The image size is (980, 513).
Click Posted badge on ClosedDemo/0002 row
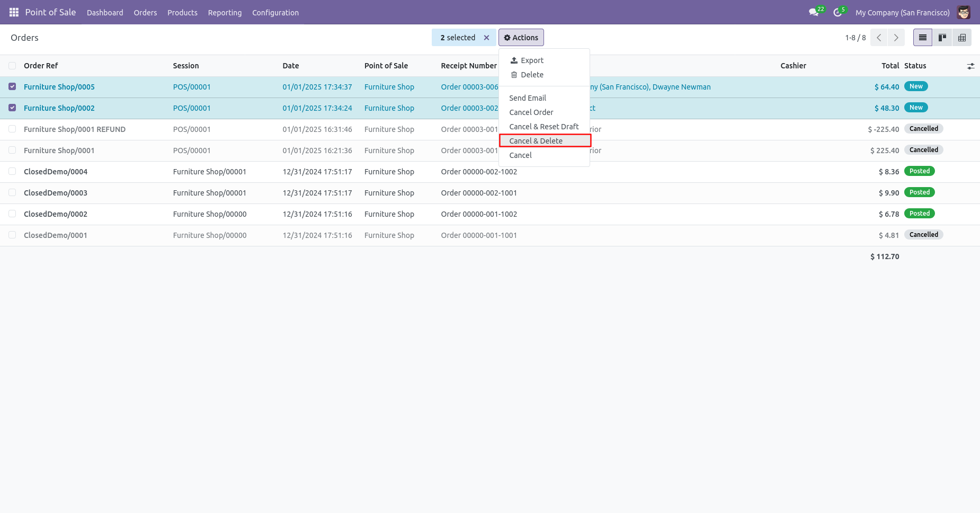[920, 214]
